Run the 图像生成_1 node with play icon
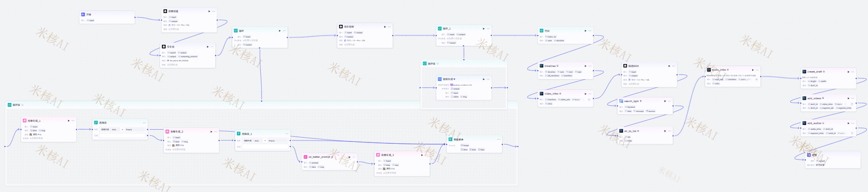Viewport: 868px width, 192px height. (69, 121)
